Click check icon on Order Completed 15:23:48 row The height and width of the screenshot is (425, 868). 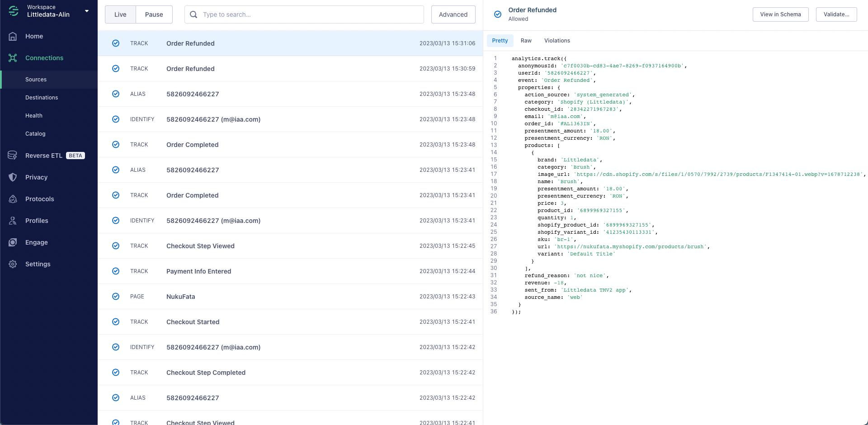(x=116, y=145)
